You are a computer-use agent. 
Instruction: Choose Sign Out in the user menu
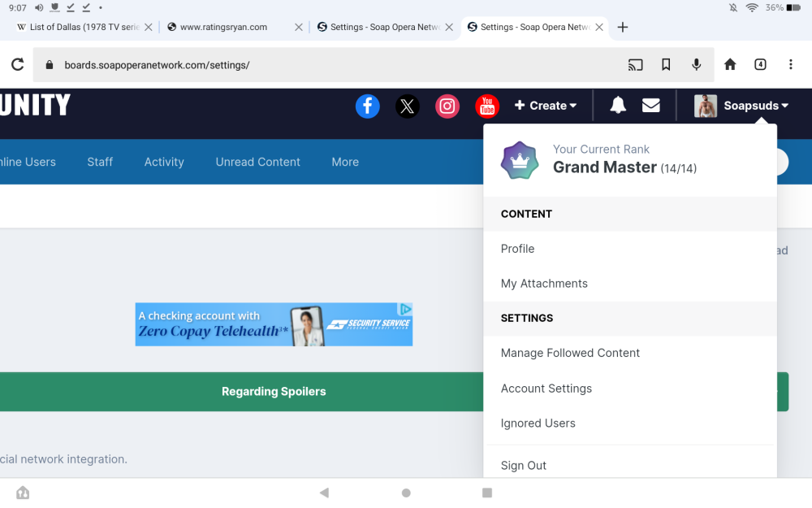tap(524, 466)
